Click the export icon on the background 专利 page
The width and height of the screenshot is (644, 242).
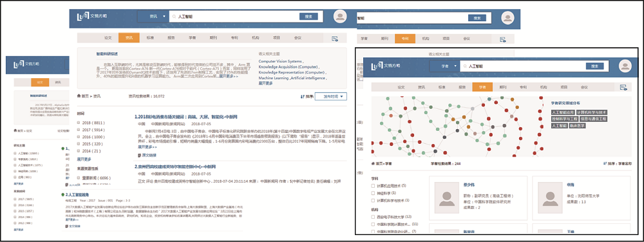(x=503, y=39)
